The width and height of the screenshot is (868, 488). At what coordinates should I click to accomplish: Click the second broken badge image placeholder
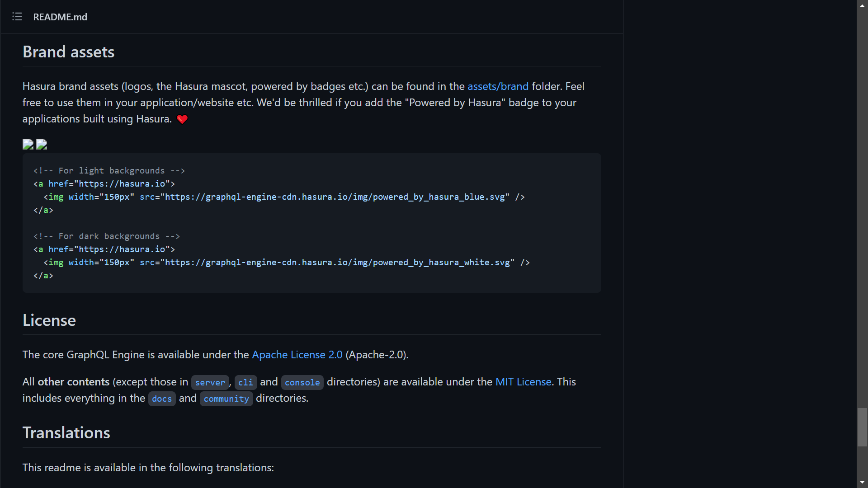[41, 144]
